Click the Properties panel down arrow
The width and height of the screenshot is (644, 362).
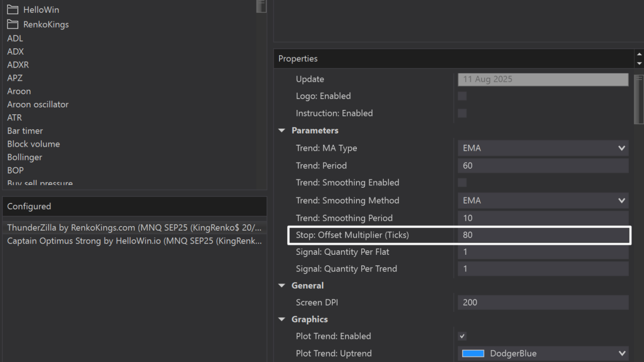pos(639,63)
